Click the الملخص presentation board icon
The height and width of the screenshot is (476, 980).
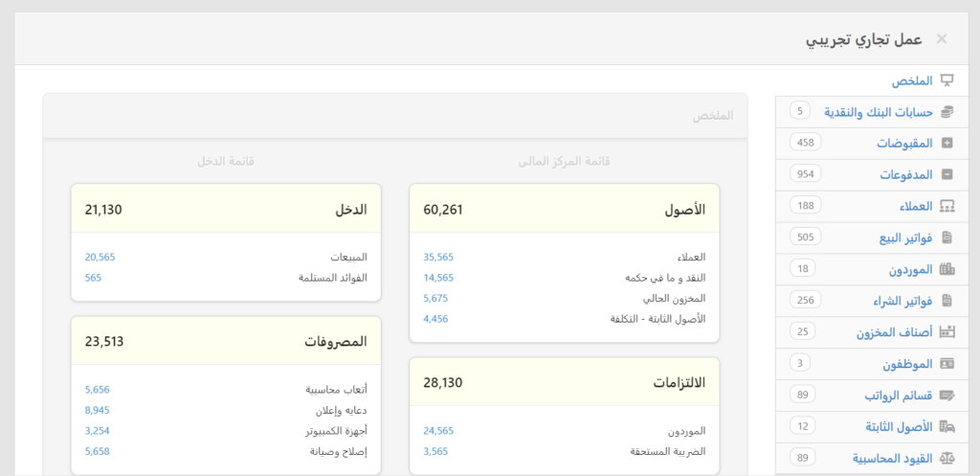pos(947,80)
